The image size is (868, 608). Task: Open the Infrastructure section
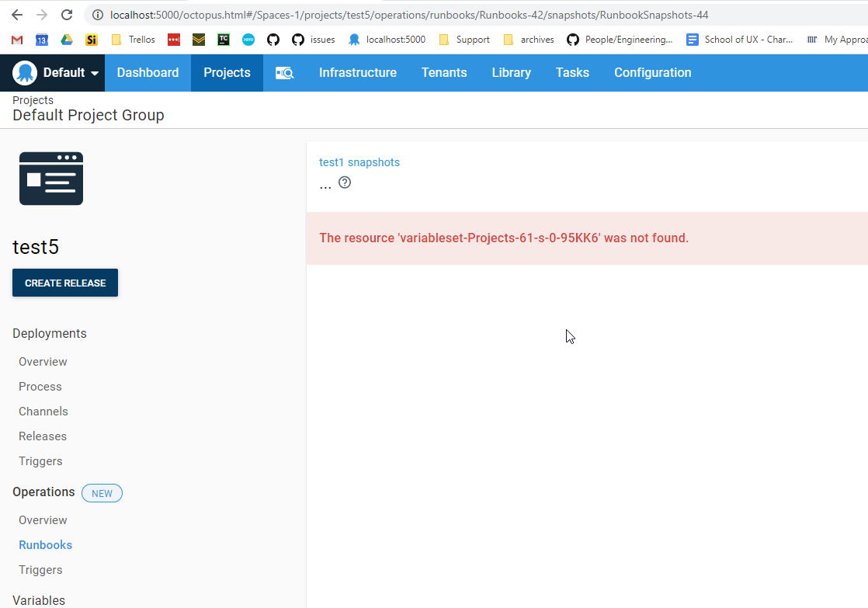(358, 72)
